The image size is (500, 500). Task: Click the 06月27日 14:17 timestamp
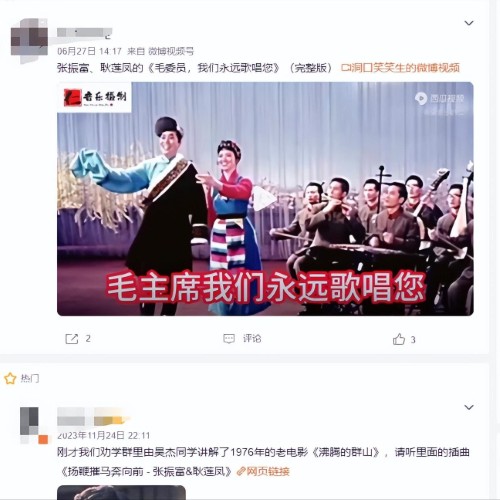pyautogui.click(x=89, y=51)
